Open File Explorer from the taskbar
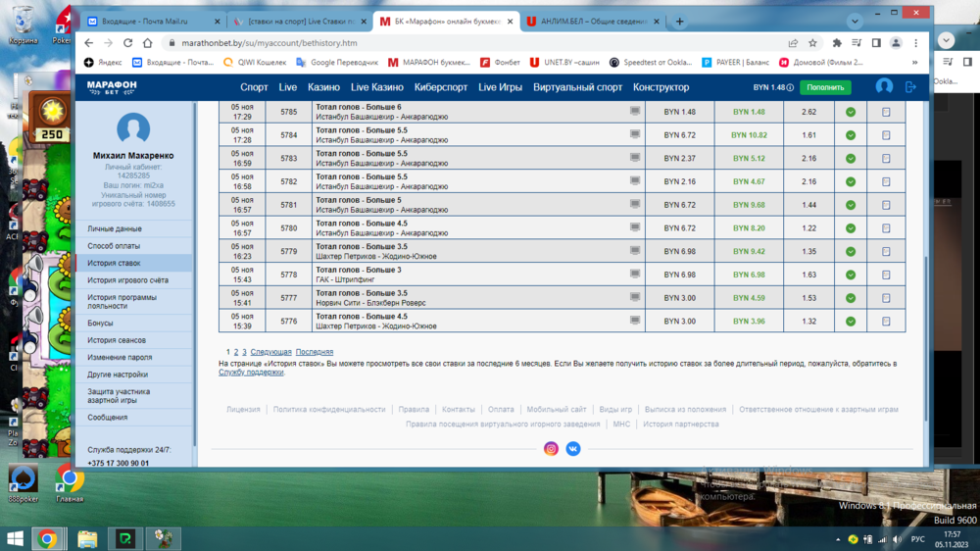The image size is (980, 551). tap(87, 538)
